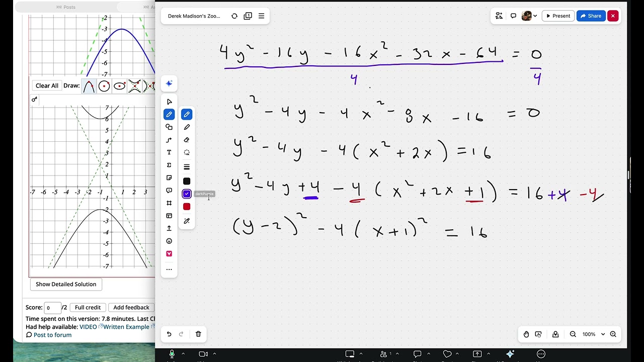
Task: Redo the whiteboard action
Action: click(181, 334)
